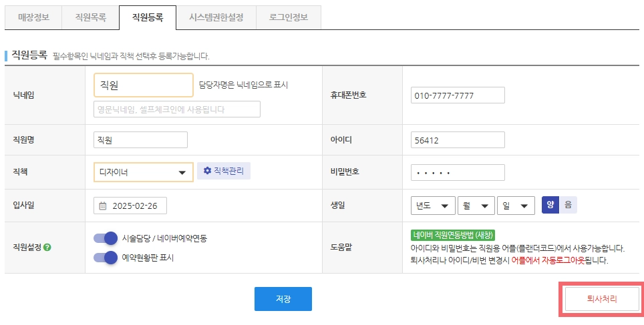Viewport: 644px width, 325px height.
Task: Click the 퇴사처리 button
Action: pos(602,299)
